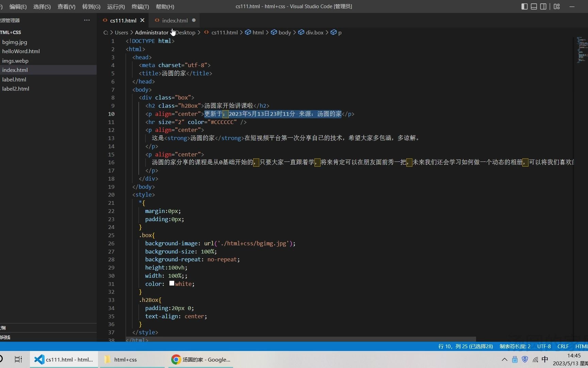Open the body breadcrumb dropdown
This screenshot has height=368, width=588.
point(285,32)
